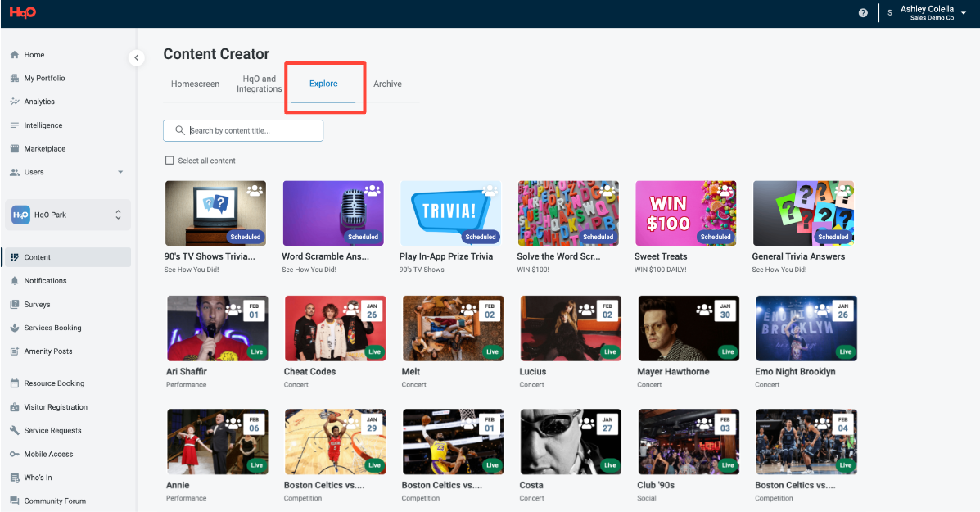
Task: Switch to the Homescreen tab
Action: [x=195, y=84]
